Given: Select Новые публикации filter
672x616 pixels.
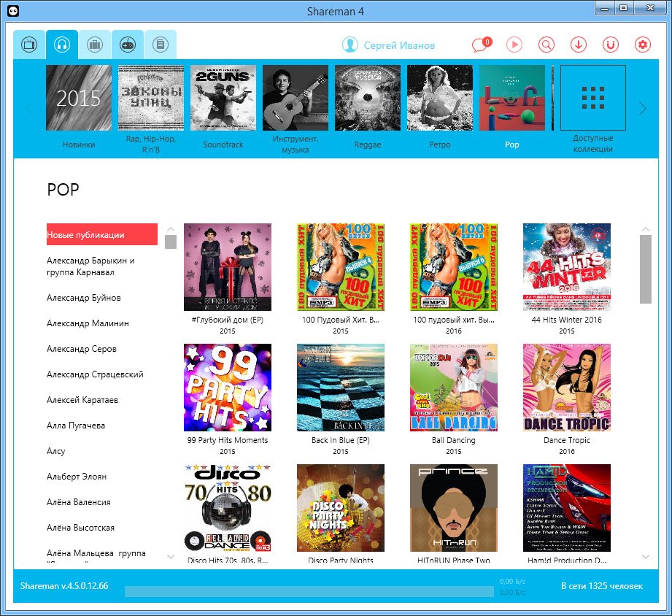Looking at the screenshot, I should tap(102, 234).
